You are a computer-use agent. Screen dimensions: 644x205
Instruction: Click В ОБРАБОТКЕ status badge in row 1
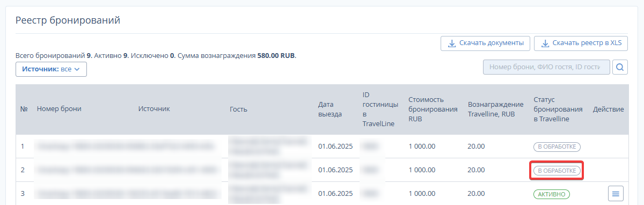(557, 147)
